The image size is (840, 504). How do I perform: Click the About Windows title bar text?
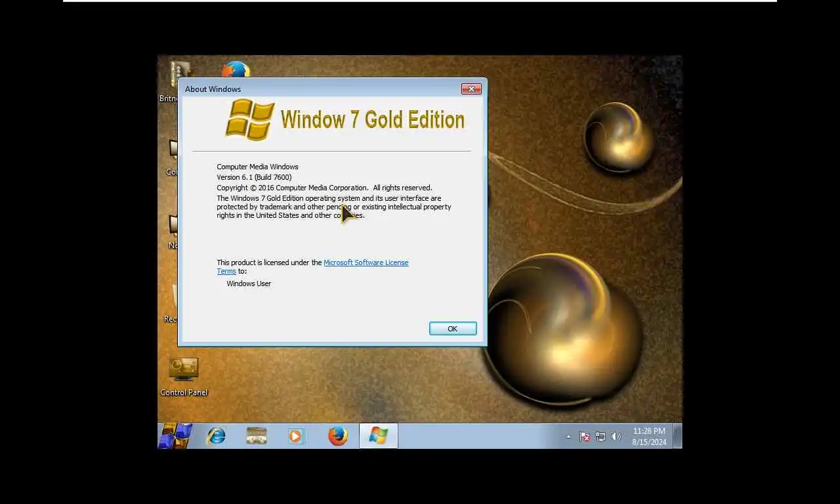tap(213, 89)
